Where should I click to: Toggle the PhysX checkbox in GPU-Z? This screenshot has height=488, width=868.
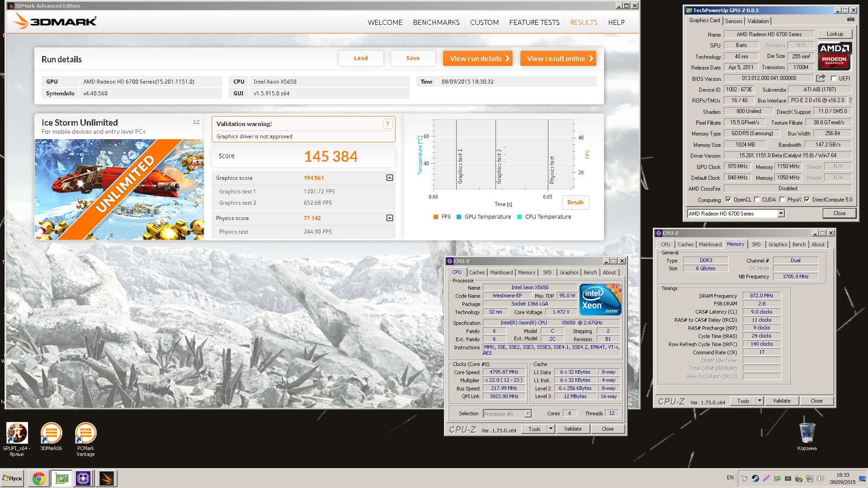[x=782, y=199]
